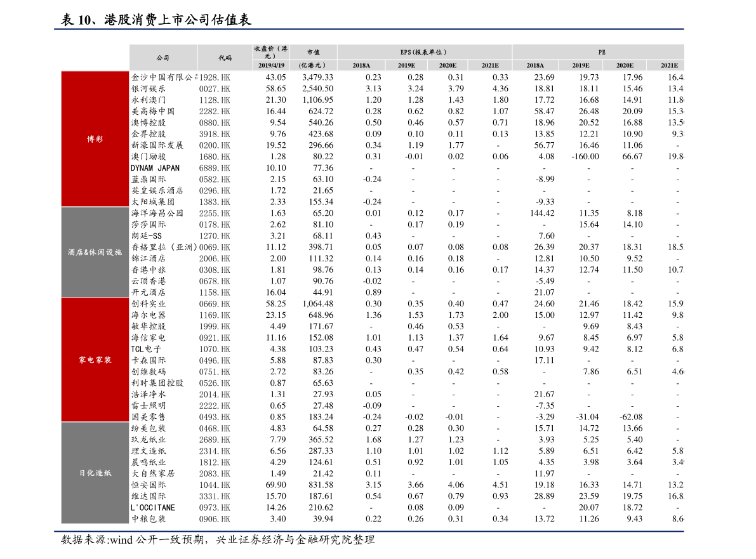The image size is (756, 559).
Task: Select the 公司 column header
Action: 163,56
